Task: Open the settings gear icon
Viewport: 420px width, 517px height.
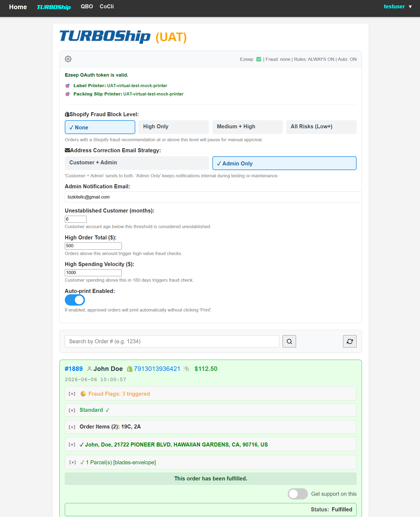Action: 68,59
